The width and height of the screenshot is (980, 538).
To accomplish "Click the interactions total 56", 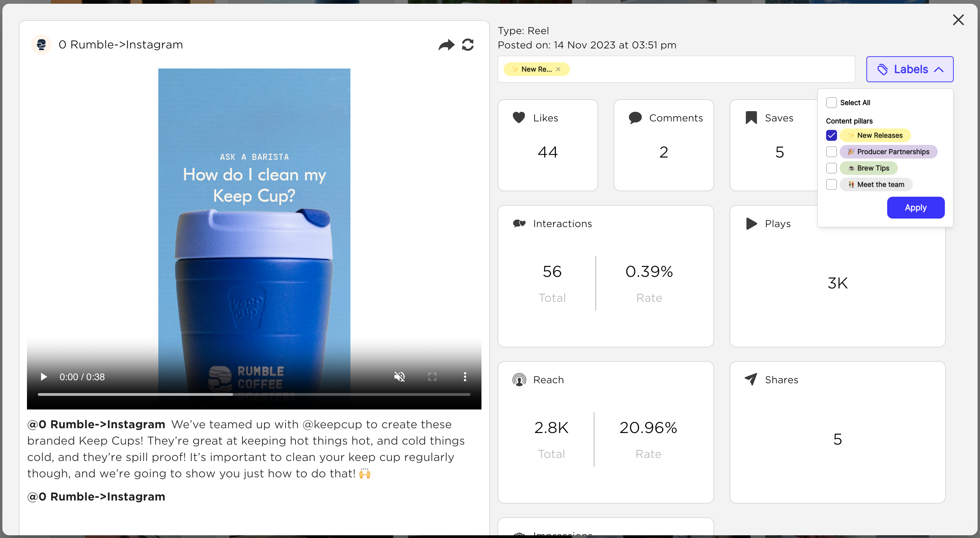I will pyautogui.click(x=552, y=271).
